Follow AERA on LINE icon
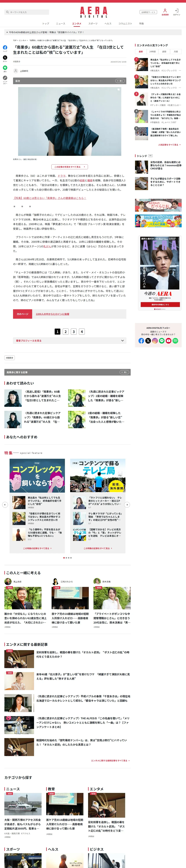186x868 pixels. [x=162, y=341]
